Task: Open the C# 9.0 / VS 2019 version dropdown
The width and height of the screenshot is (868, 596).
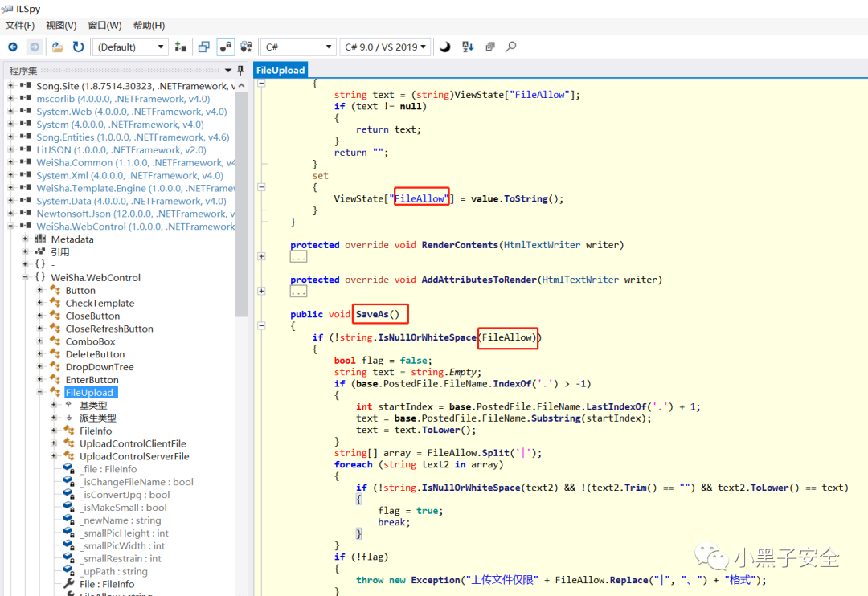Action: tap(385, 47)
